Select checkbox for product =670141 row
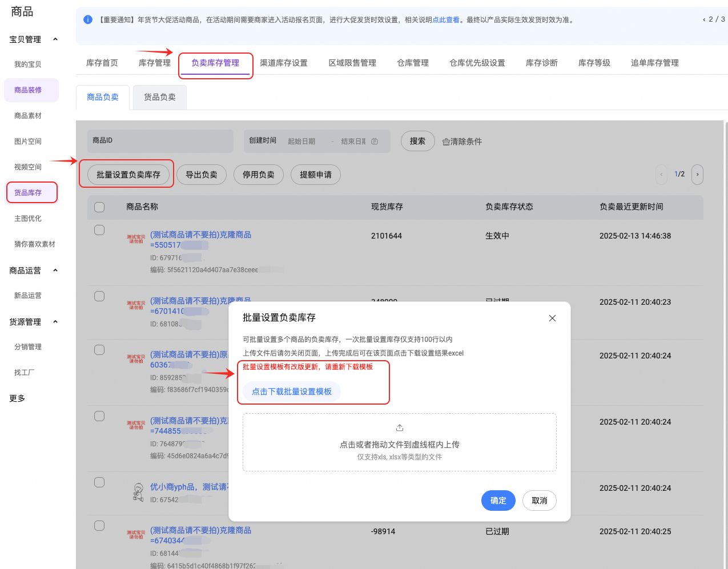This screenshot has height=569, width=728. click(99, 296)
